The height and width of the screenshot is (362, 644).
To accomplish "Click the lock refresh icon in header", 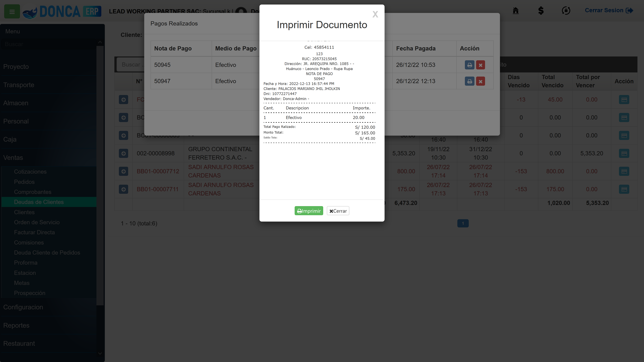I will click(x=566, y=11).
